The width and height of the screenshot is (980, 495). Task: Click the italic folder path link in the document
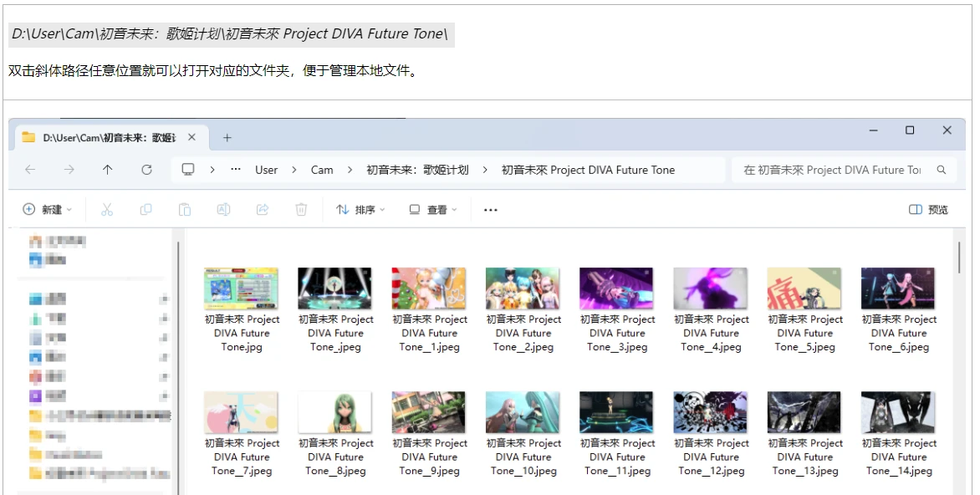(x=230, y=33)
